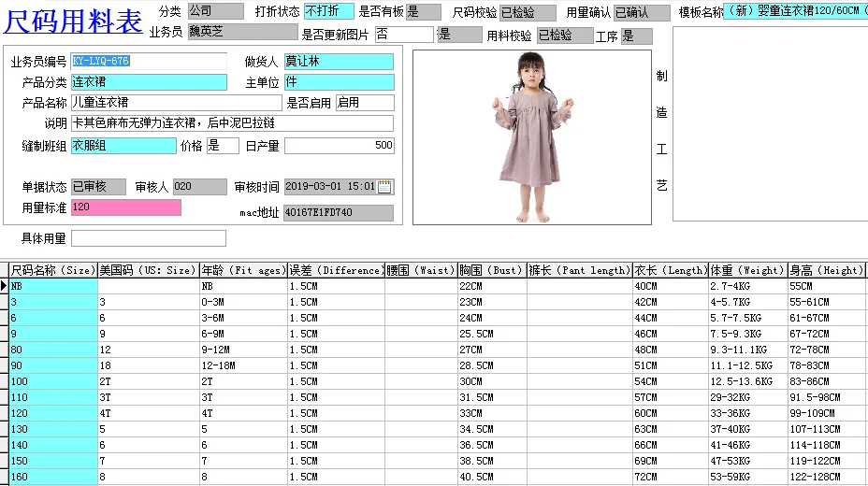Click the empty 具体用量 input box
Image resolution: width=868 pixels, height=486 pixels.
point(149,238)
